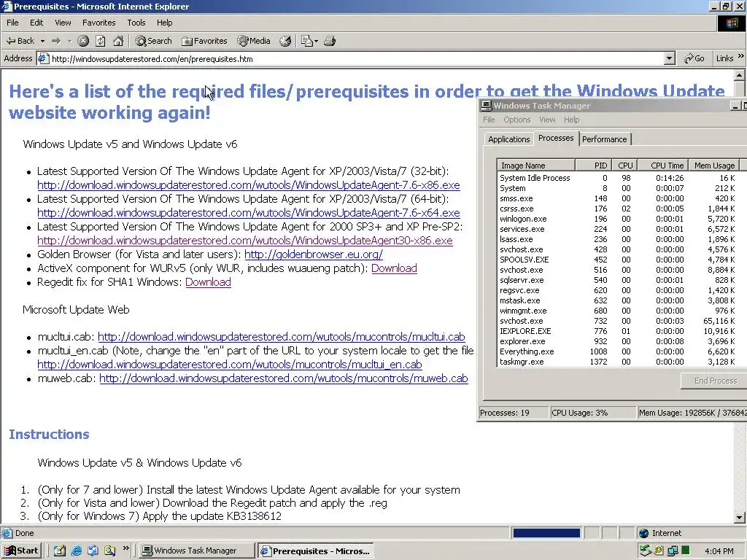Click the Go button next to the address bar
747x560 pixels.
click(x=694, y=58)
